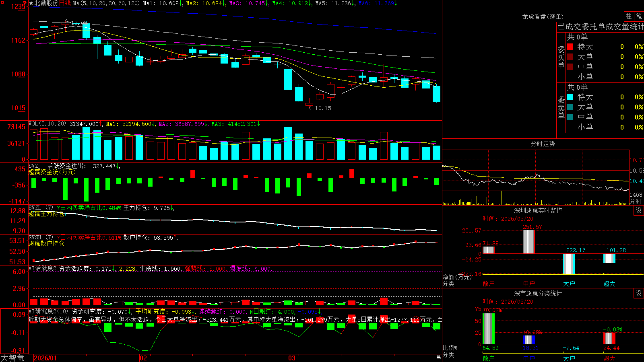Image resolution: width=644 pixels, height=362 pixels.
Task: Click 大智慧 logo label
Action: coord(12,358)
